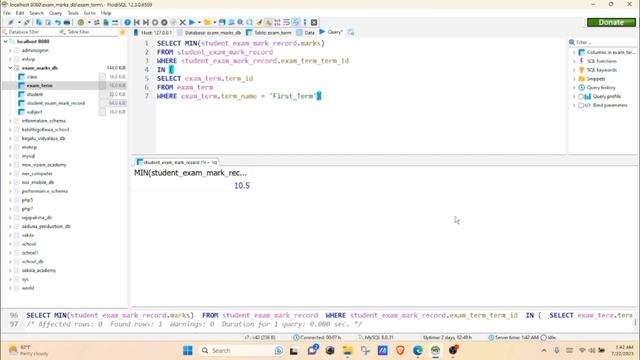Open the Search menu
This screenshot has height=360, width=640.
point(36,13)
